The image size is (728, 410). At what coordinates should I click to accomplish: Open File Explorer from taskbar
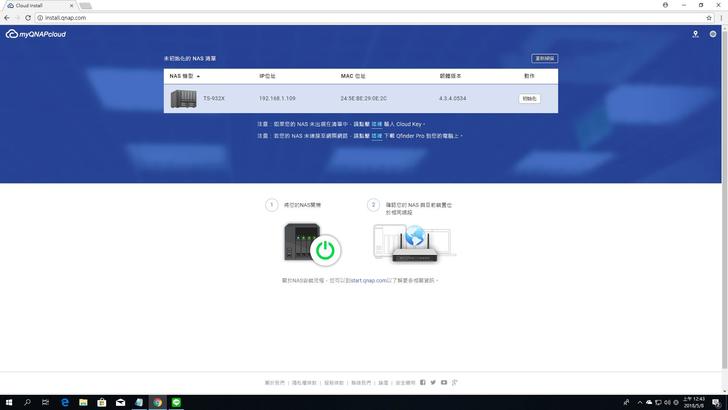pos(83,402)
